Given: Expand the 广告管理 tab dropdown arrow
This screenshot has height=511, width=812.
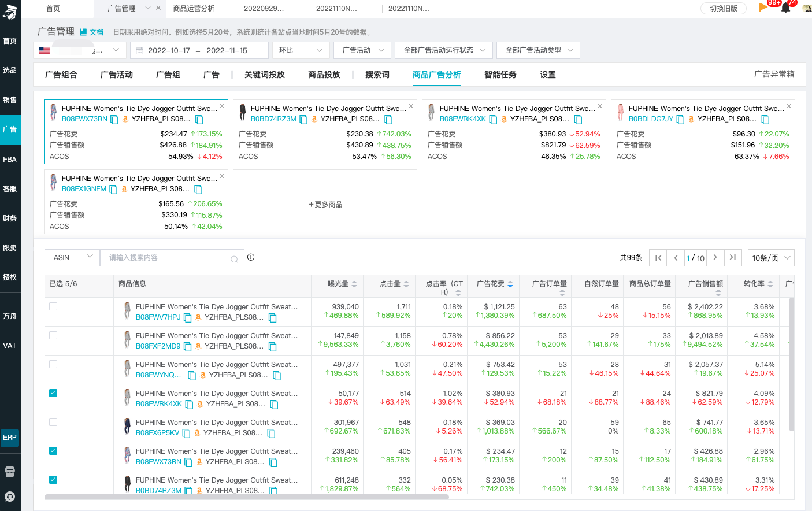Looking at the screenshot, I should pos(147,8).
